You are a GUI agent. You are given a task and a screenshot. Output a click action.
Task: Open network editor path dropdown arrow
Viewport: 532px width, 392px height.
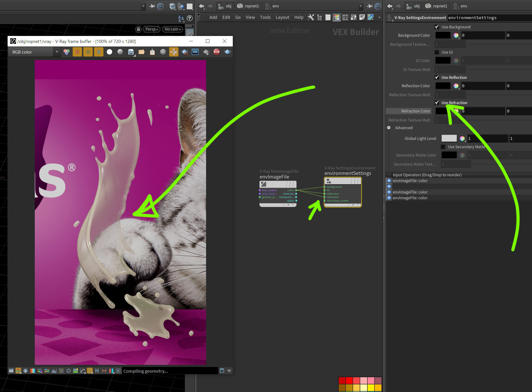coord(360,6)
